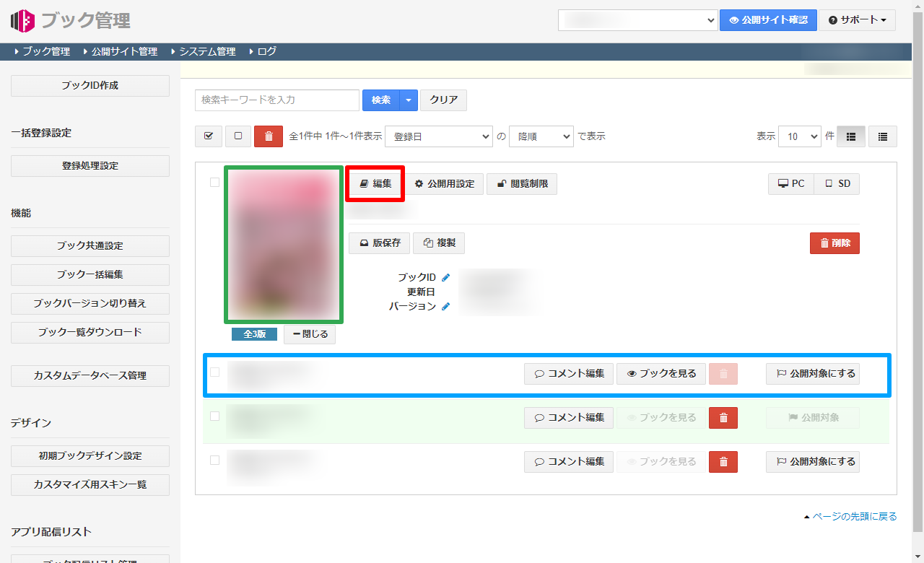The width and height of the screenshot is (924, 563).
Task: Click the 編集 button for the book
Action: tap(375, 184)
